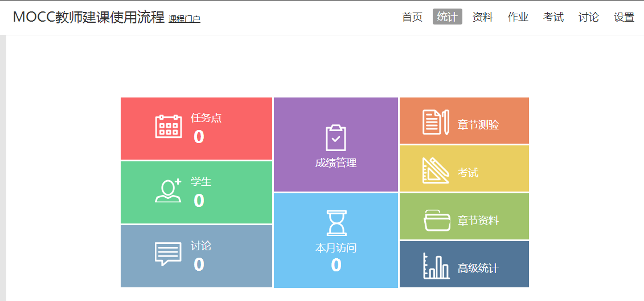Click the 讨论 label in the grey-blue tile

[x=201, y=246]
